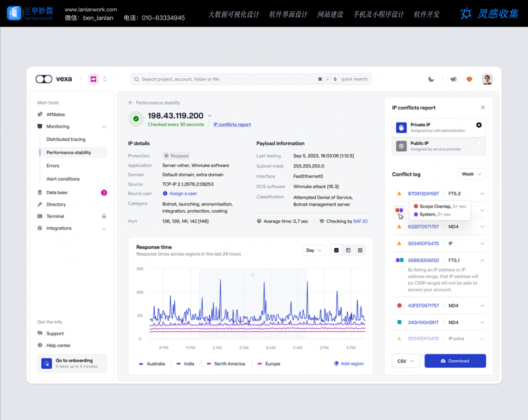This screenshot has height=420, width=528.
Task: Switch chart to line graph view icon
Action: [336, 250]
